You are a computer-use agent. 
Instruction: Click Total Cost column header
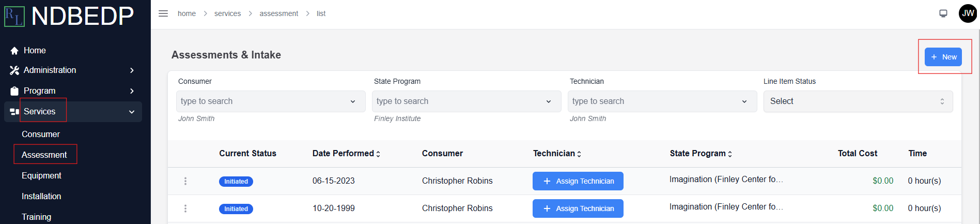tap(858, 153)
